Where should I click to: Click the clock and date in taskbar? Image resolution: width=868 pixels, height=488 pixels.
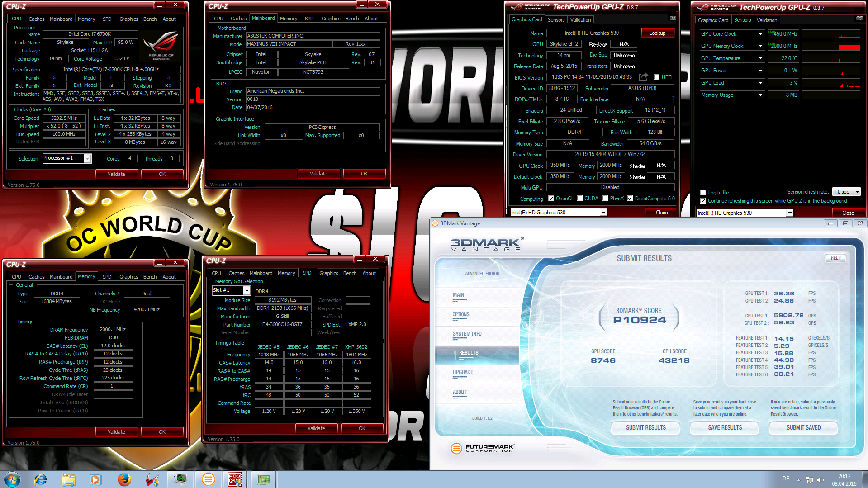pos(844,479)
